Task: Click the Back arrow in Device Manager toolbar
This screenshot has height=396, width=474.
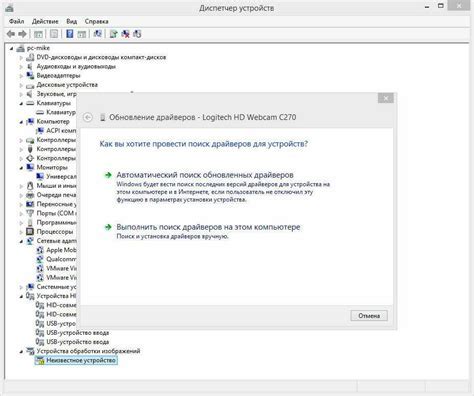Action: click(11, 34)
